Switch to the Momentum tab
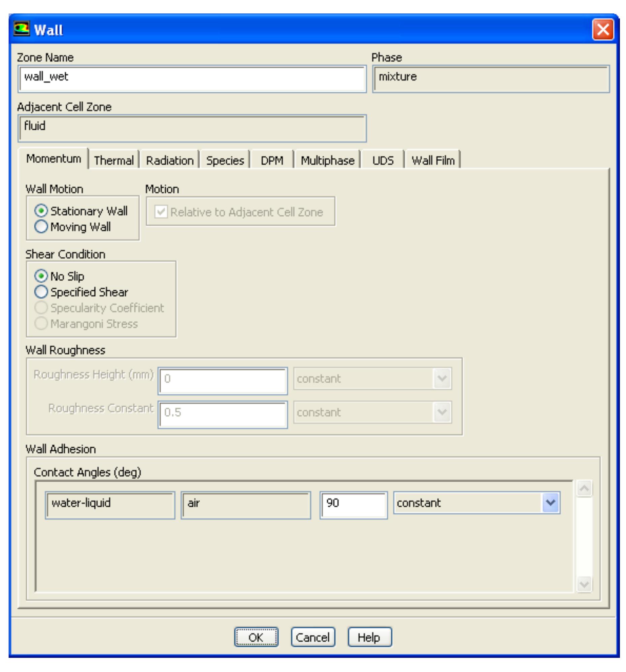 (x=54, y=159)
